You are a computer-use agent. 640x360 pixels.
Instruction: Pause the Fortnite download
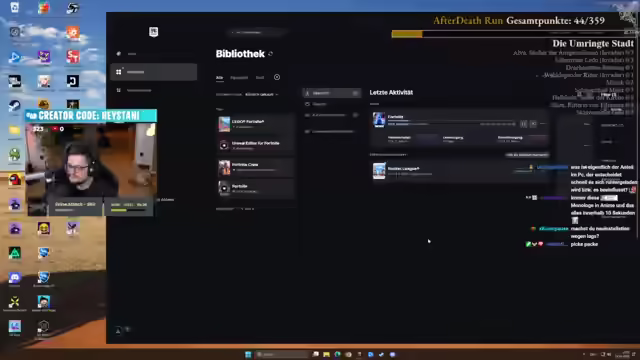[523, 124]
